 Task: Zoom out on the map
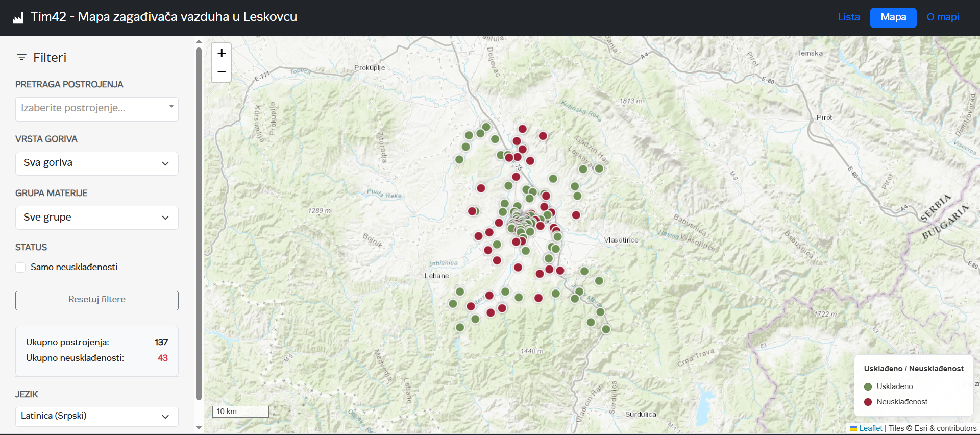[x=222, y=72]
